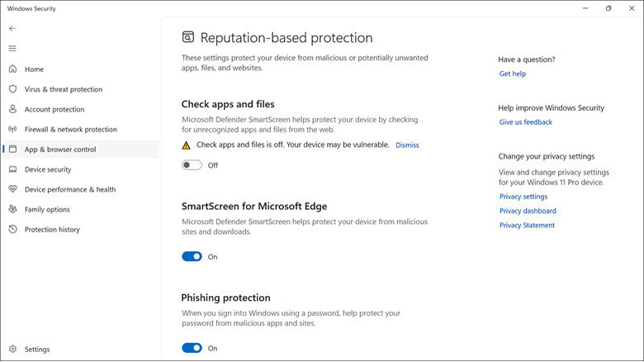The height and width of the screenshot is (362, 644).
Task: Click the Firewall & network protection icon
Action: [x=13, y=130]
